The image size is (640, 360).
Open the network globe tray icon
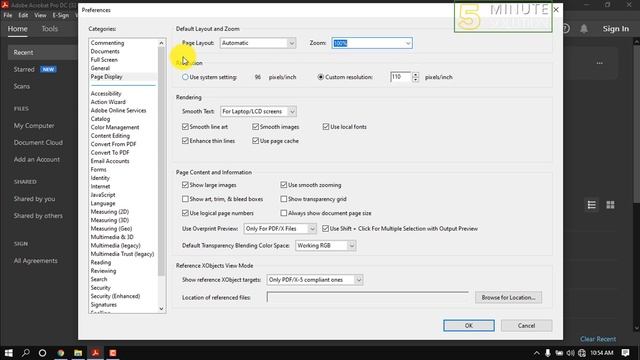(582, 353)
